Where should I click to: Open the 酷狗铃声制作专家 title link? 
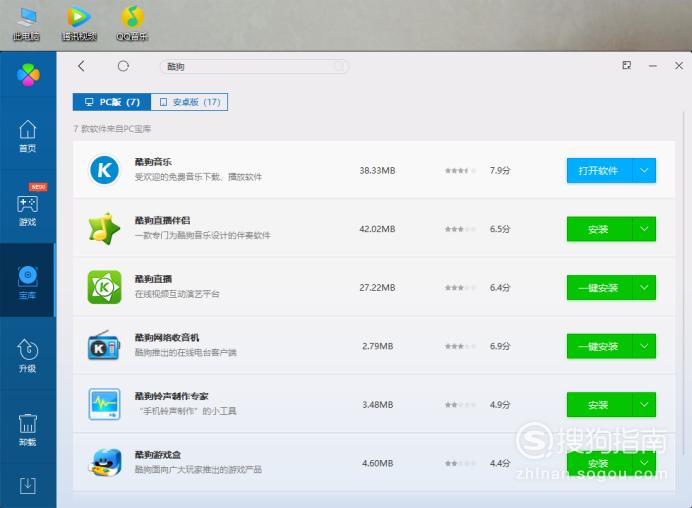pos(171,396)
